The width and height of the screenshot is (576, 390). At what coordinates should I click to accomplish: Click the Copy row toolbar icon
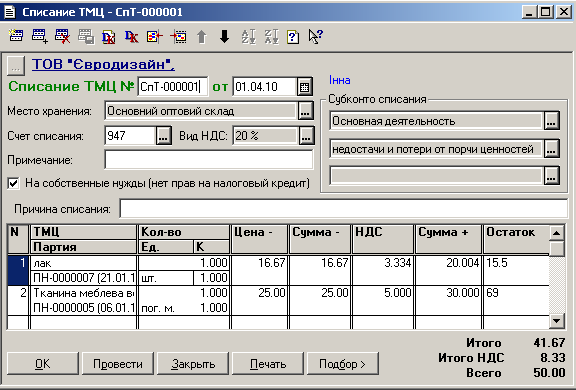[x=86, y=36]
